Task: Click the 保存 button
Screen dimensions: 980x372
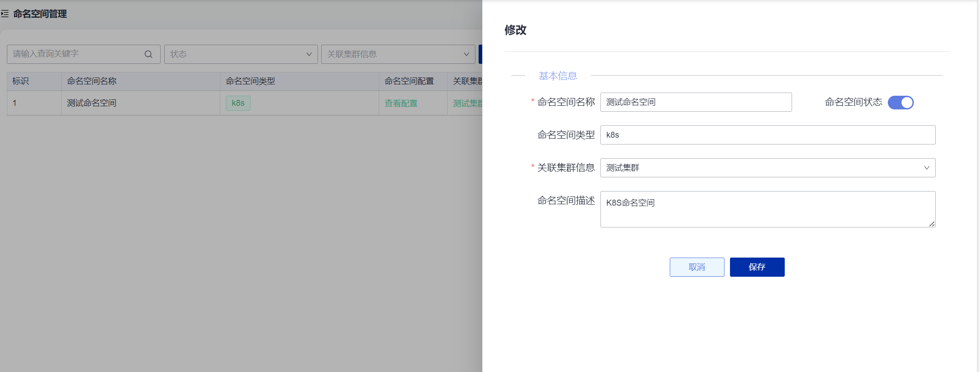Action: (757, 267)
